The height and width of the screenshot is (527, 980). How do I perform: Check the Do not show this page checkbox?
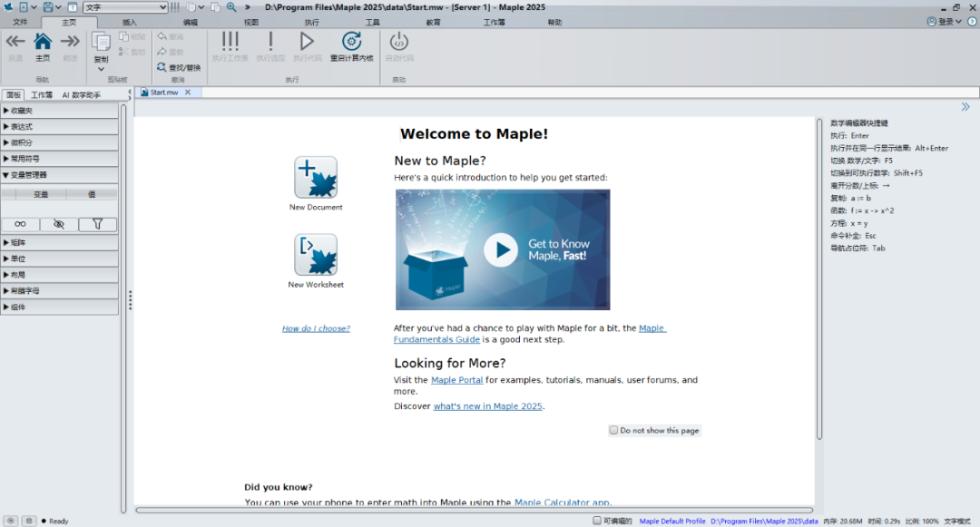click(614, 430)
